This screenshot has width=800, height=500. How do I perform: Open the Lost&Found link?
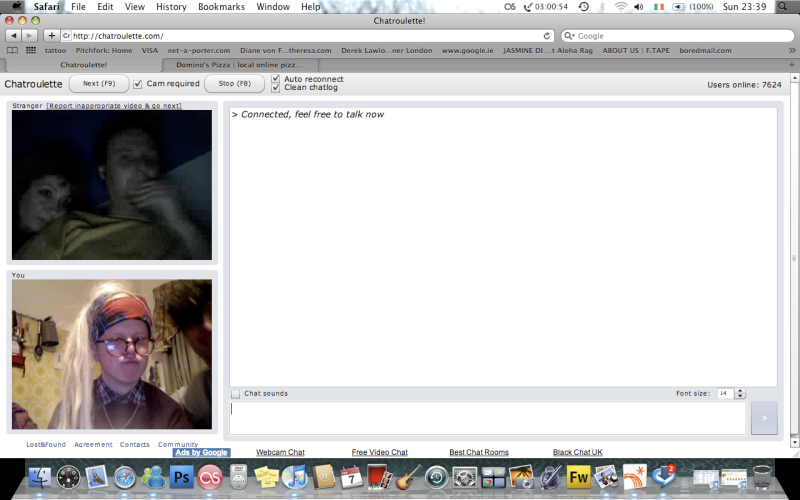46,444
